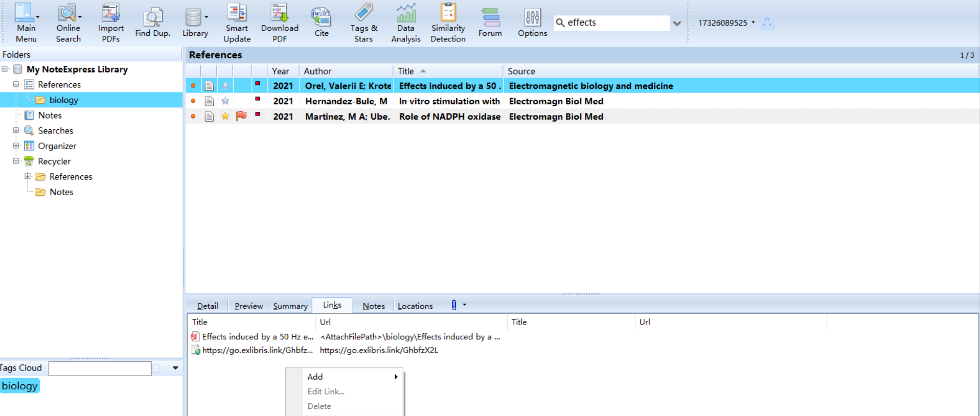The height and width of the screenshot is (416, 980).
Task: Switch to the Notes tab
Action: [x=373, y=306]
